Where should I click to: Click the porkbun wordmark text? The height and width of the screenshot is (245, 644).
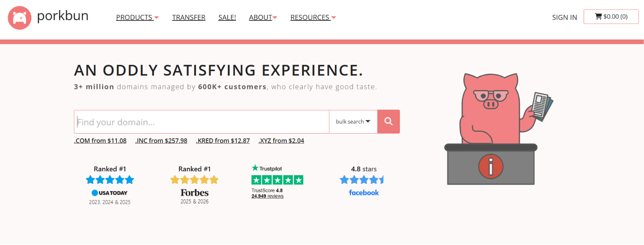pyautogui.click(x=63, y=16)
